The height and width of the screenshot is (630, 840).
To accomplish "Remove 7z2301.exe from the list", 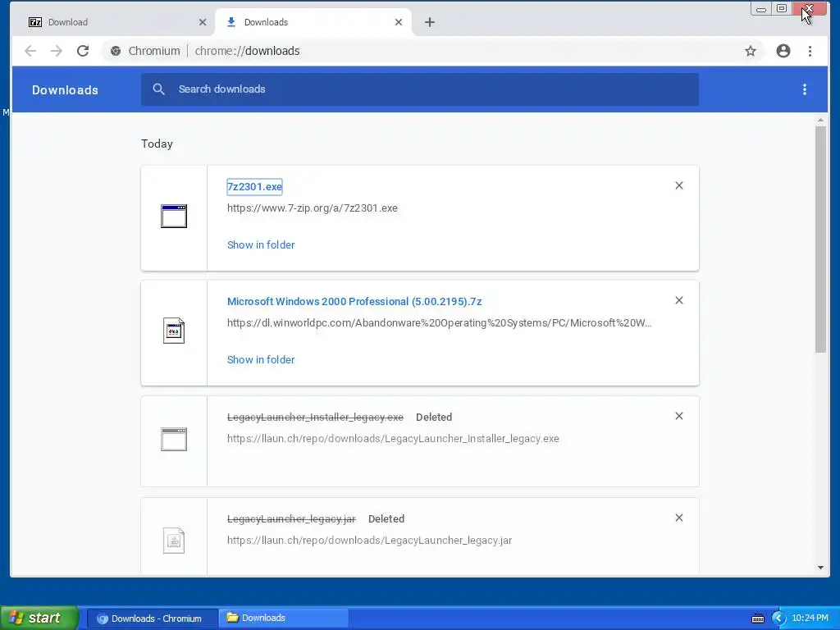I will click(678, 185).
